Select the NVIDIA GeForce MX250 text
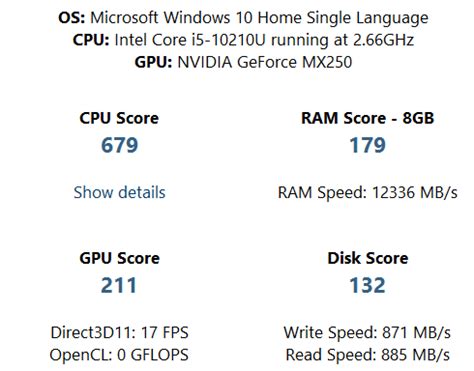Image resolution: width=474 pixels, height=371 pixels. coord(265,62)
